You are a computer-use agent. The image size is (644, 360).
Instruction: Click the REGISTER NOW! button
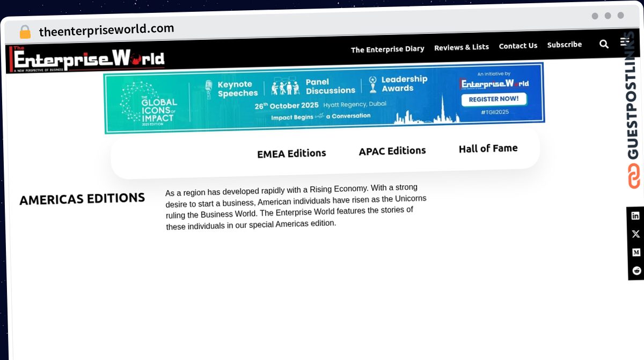494,99
